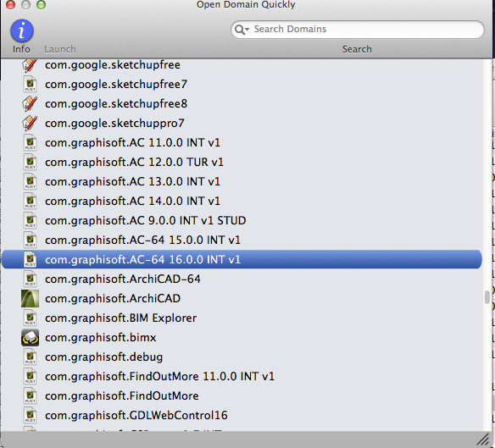Click plist icon for AC 14.0.0 INT v1

(31, 202)
